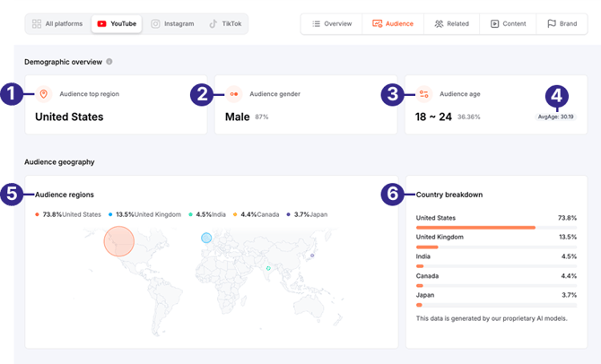This screenshot has height=364, width=601.
Task: Click the location pin icon for Audience top region
Action: pyautogui.click(x=44, y=93)
